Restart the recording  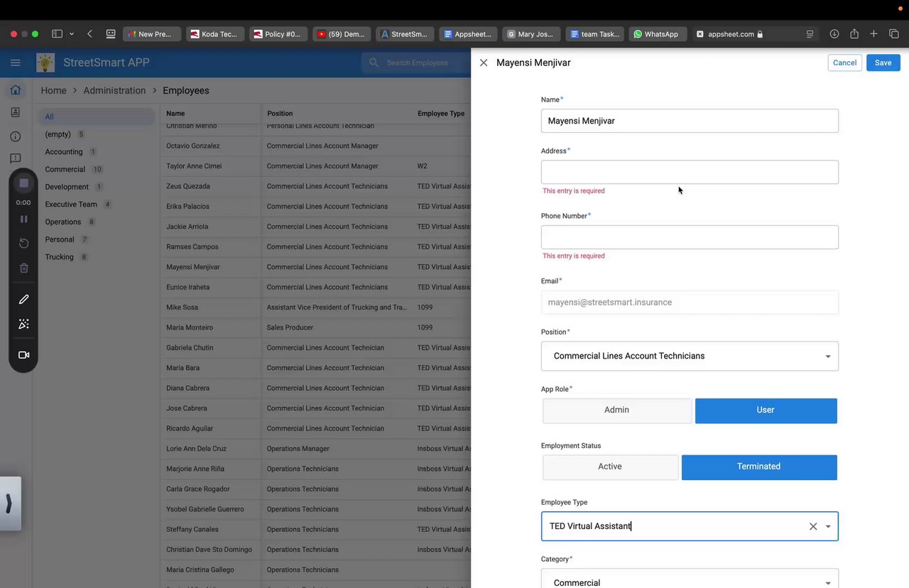click(x=23, y=243)
